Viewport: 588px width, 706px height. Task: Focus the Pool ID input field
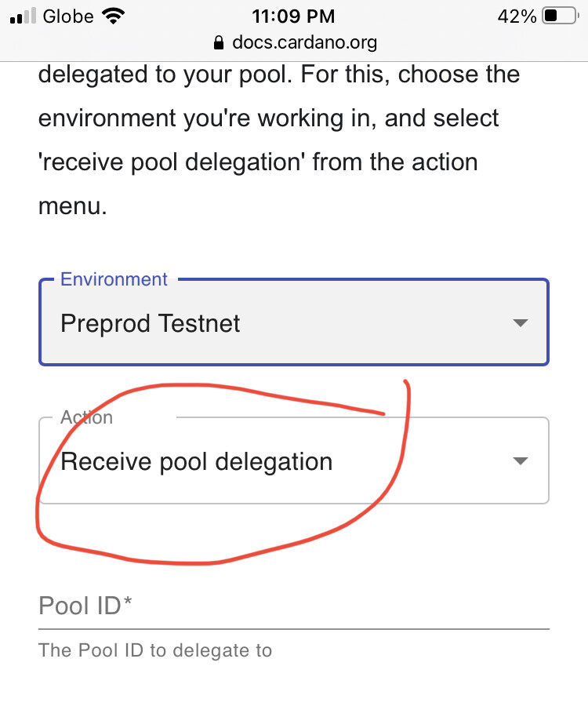click(x=294, y=606)
